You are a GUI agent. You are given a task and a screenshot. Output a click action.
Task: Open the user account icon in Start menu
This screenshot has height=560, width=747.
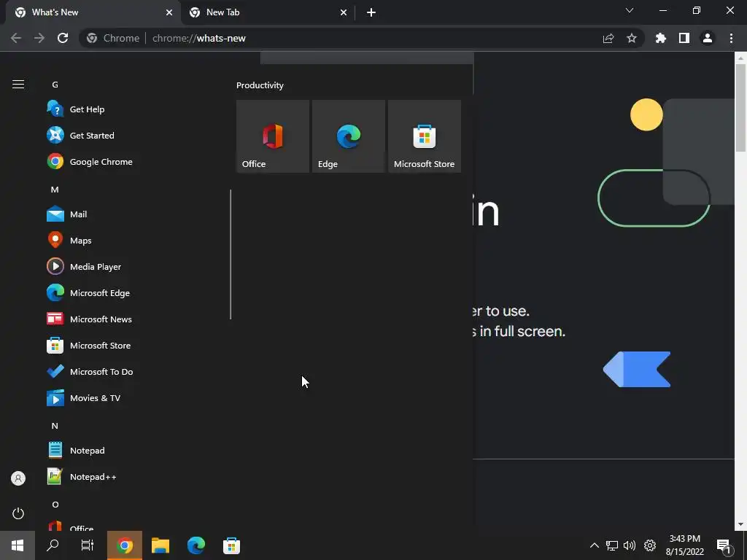[x=18, y=478]
